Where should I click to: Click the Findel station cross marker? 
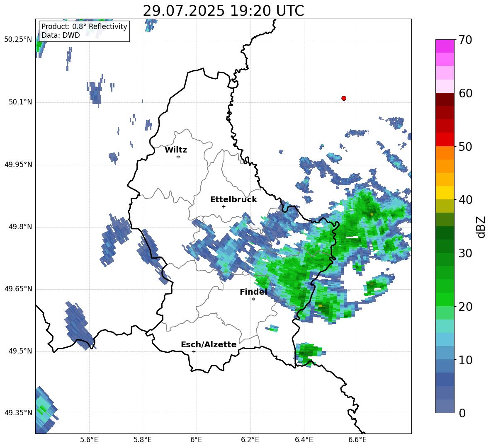point(253,299)
